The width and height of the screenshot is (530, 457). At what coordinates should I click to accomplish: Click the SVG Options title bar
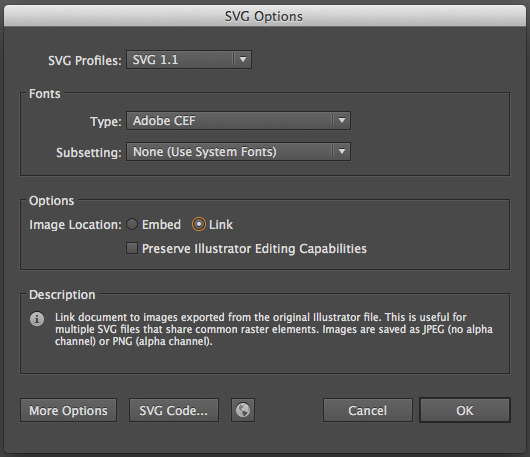[265, 16]
